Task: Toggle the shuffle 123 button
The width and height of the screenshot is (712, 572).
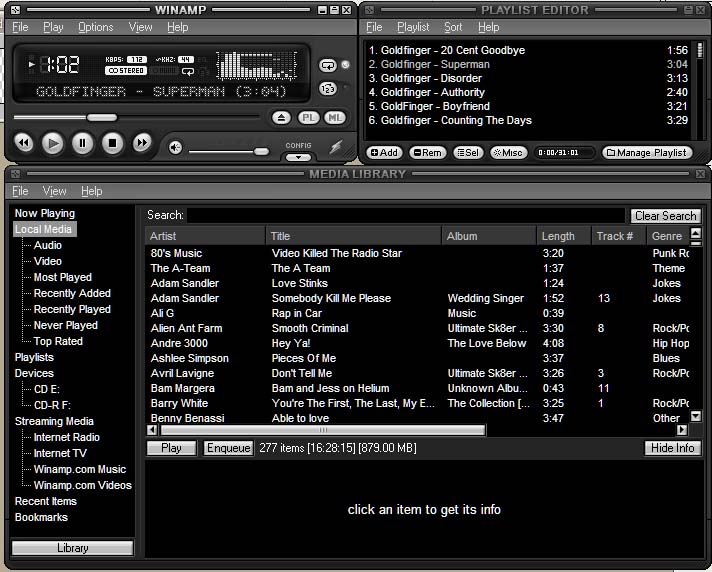Action: click(328, 89)
